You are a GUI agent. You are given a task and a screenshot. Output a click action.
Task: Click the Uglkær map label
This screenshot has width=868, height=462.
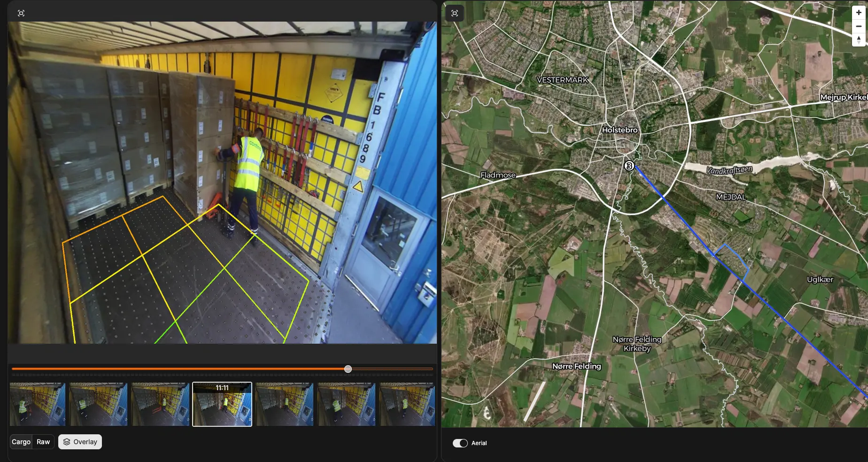pyautogui.click(x=820, y=279)
